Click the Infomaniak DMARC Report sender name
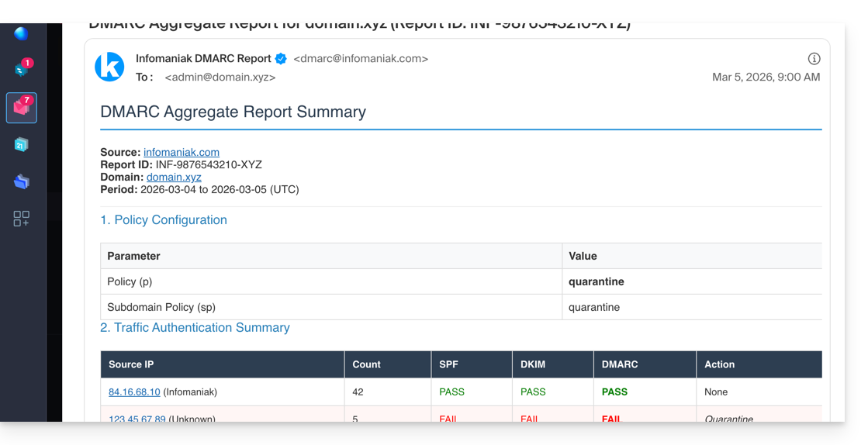Image resolution: width=868 pixels, height=445 pixels. click(203, 59)
